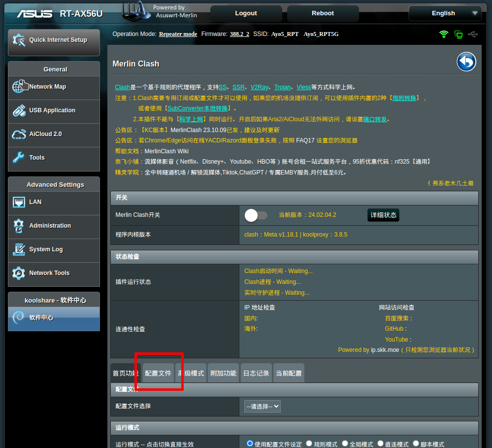Click the Administration gear icon
Screen dimensions: 492x448
pyautogui.click(x=19, y=226)
